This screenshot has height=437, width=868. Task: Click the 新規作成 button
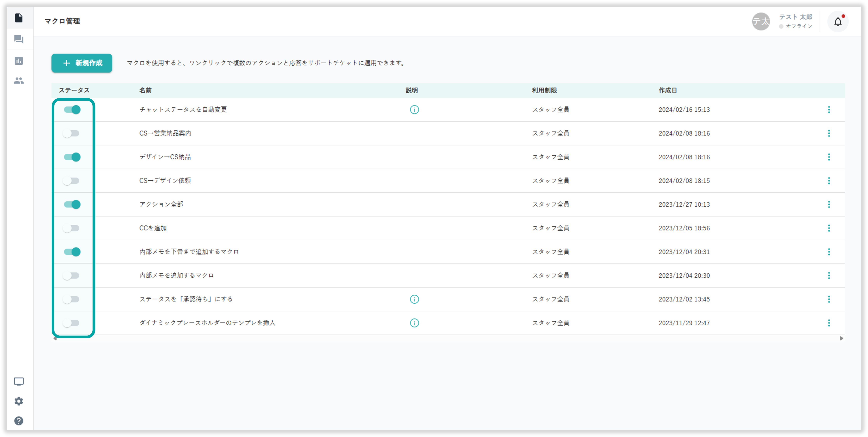[82, 63]
